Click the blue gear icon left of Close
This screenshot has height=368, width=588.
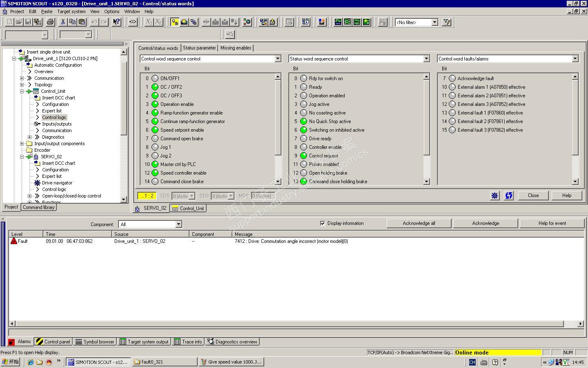click(494, 195)
